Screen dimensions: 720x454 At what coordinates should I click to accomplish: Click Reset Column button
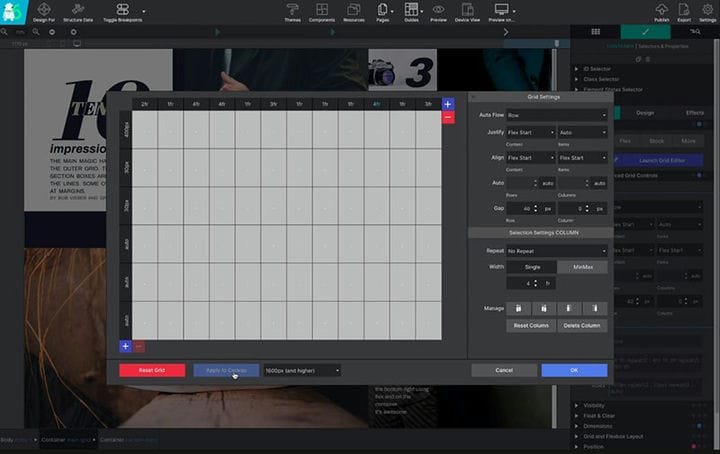point(531,325)
